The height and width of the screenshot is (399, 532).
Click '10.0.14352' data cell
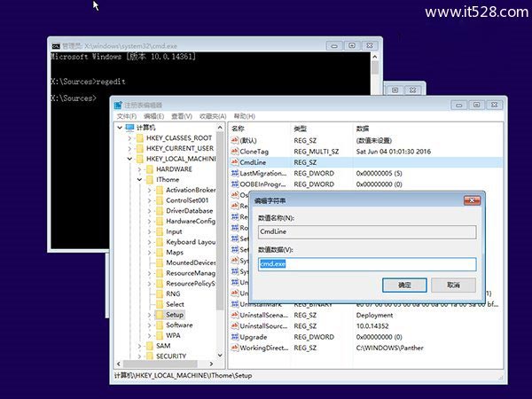(372, 326)
